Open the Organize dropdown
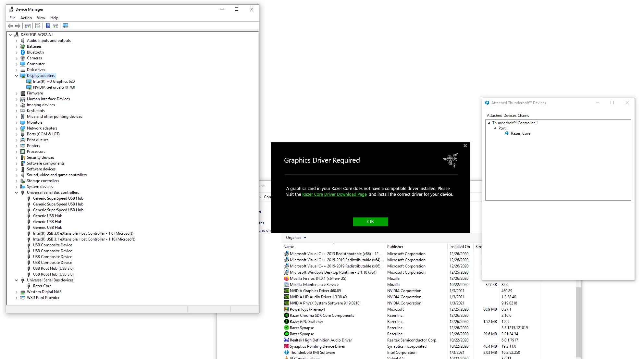Screen dimensions: 644x359 [296, 238]
